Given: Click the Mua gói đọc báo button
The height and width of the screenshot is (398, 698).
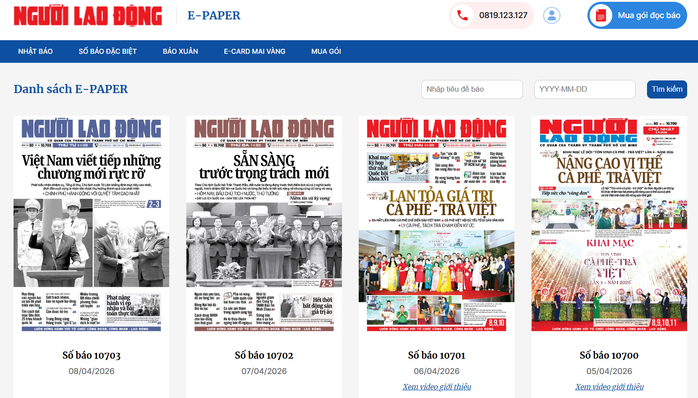Looking at the screenshot, I should 637,16.
